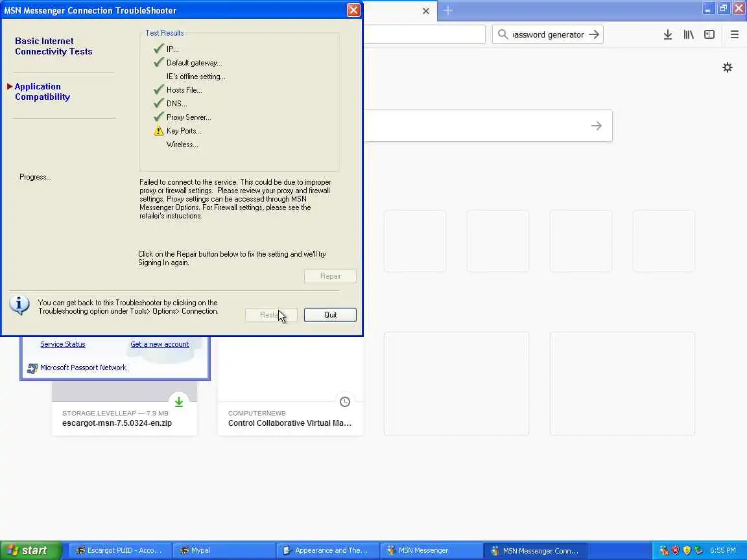Select Application Compatibility section

coord(42,91)
